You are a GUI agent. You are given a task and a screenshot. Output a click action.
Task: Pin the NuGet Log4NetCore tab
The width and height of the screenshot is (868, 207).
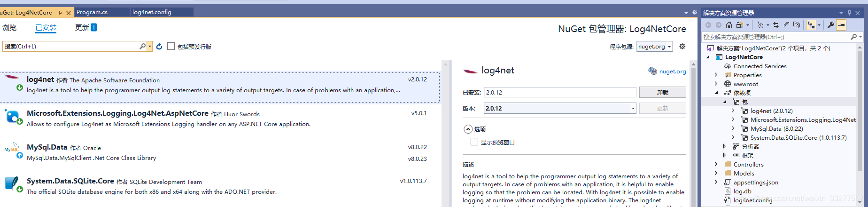click(x=60, y=13)
